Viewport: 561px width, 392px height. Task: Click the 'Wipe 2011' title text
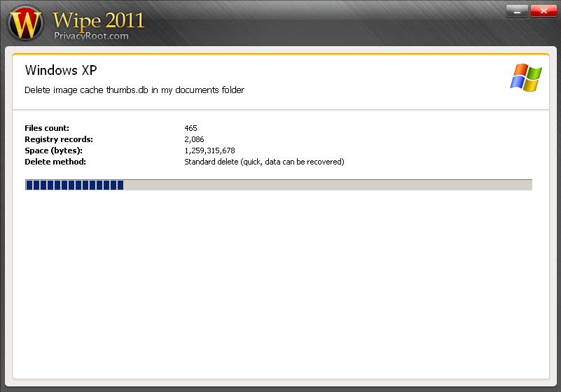point(98,19)
